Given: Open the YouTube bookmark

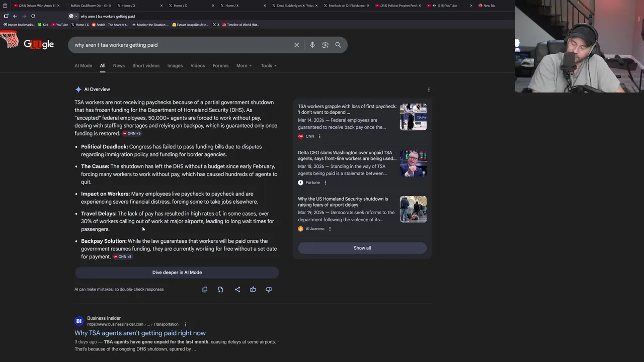Looking at the screenshot, I should [x=59, y=25].
